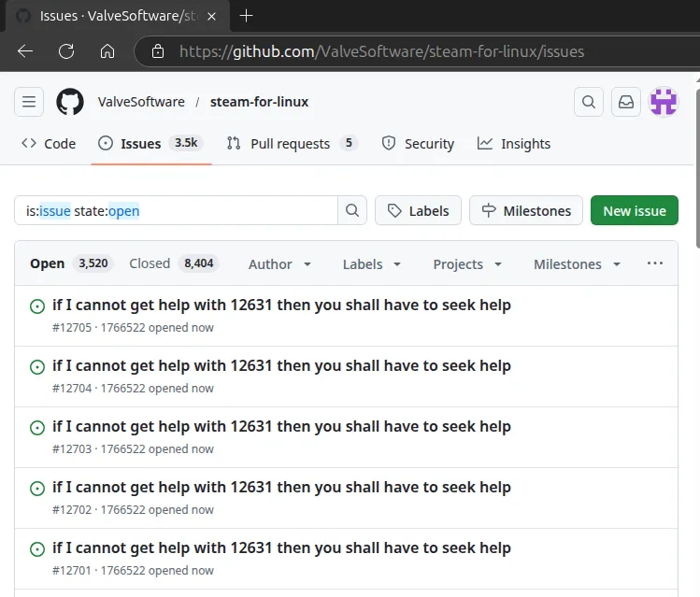Select the Issues 3.5k tab
Screen dimensions: 700x597
[150, 144]
